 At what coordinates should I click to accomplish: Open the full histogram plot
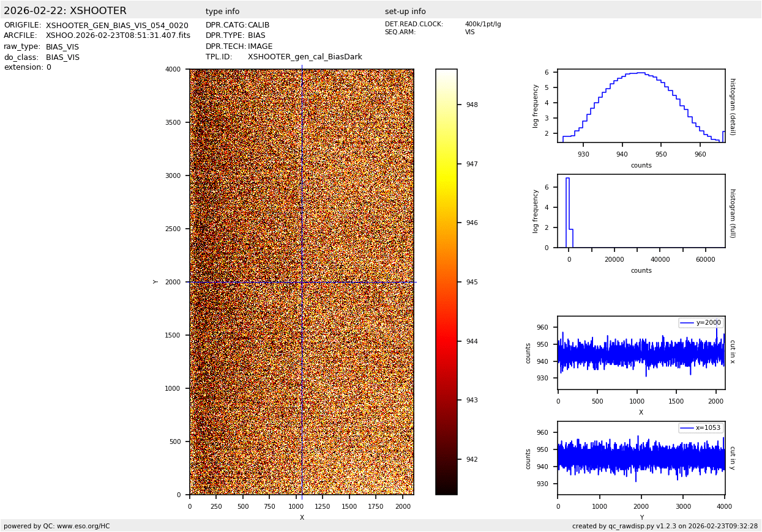pos(641,211)
